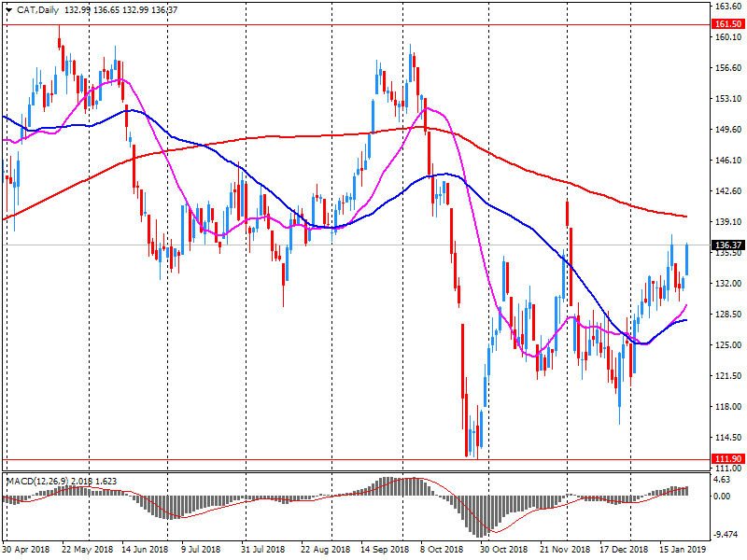Select the 161.50 red price level label
The width and height of the screenshot is (747, 560).
point(728,24)
